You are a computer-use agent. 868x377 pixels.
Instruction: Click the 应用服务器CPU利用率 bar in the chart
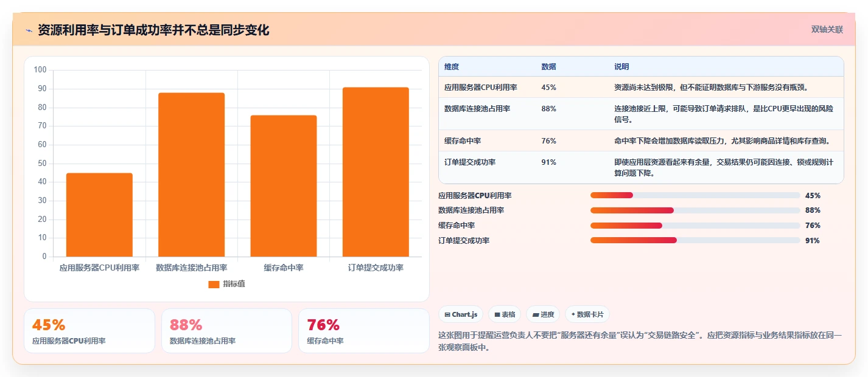pos(99,215)
